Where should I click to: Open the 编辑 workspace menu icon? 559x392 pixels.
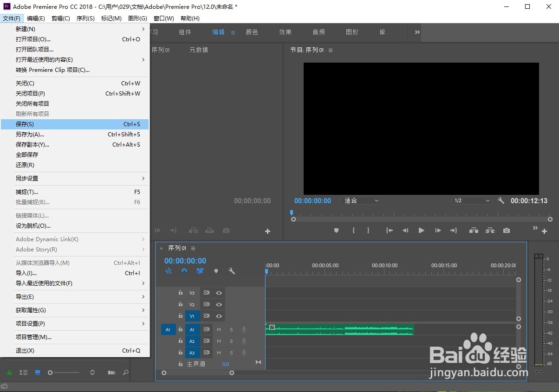point(233,32)
